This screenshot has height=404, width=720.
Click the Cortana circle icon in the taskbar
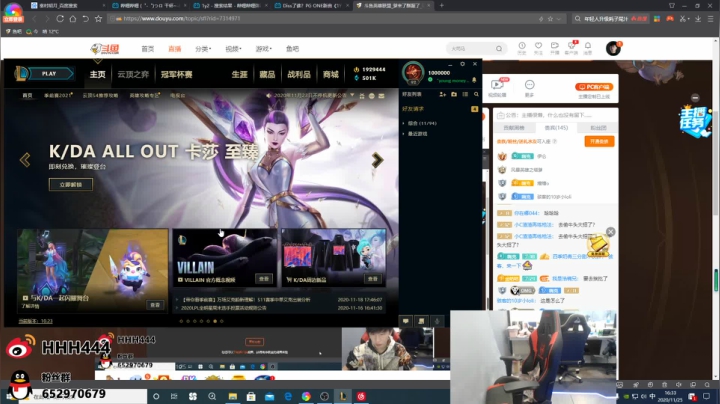(156, 396)
